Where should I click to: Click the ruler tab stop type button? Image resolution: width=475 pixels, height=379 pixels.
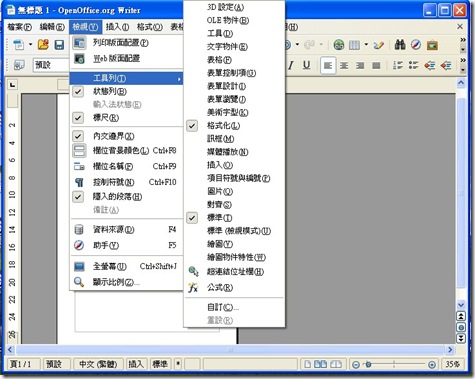tap(13, 85)
